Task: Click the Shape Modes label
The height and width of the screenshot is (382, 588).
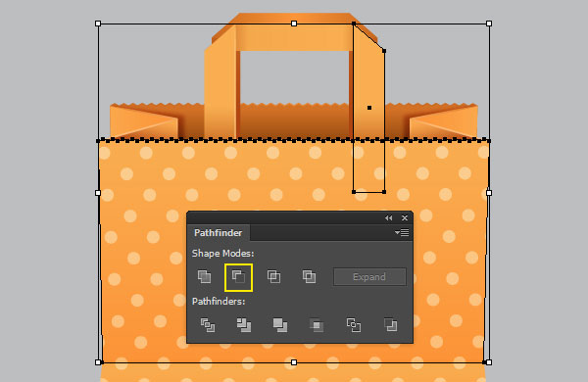Action: [222, 254]
